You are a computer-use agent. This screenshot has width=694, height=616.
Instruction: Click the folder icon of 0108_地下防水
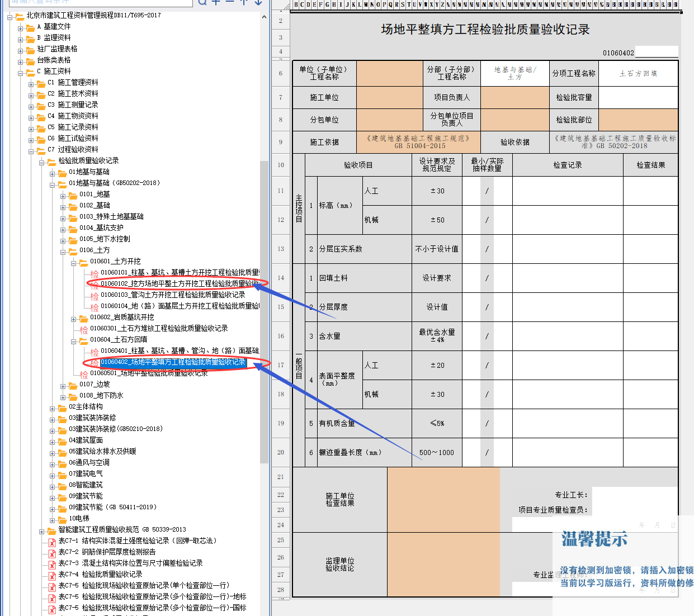pyautogui.click(x=73, y=396)
